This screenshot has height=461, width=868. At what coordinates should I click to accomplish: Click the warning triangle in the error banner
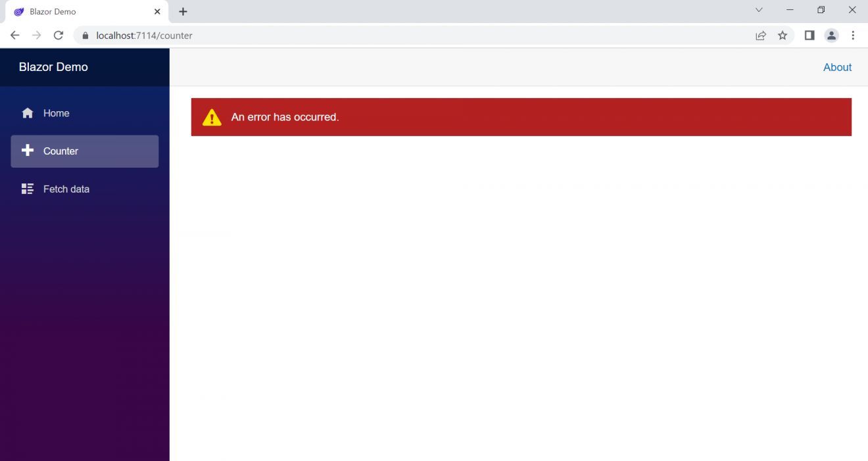(211, 117)
